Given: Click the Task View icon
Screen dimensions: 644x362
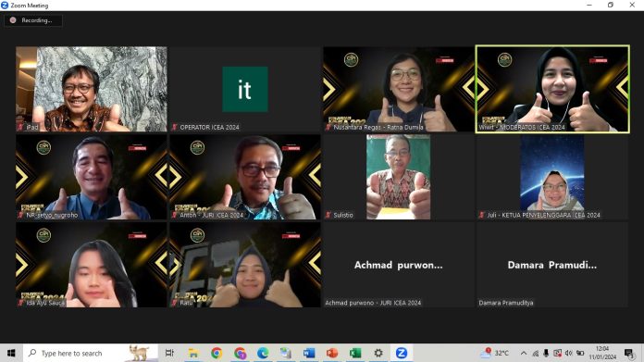Looking at the screenshot, I should [x=169, y=353].
